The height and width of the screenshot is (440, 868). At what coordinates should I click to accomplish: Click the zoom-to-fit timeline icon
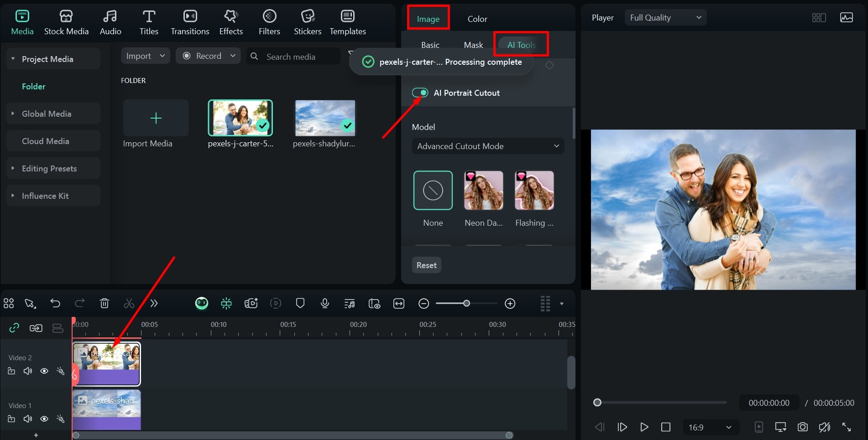click(x=399, y=303)
